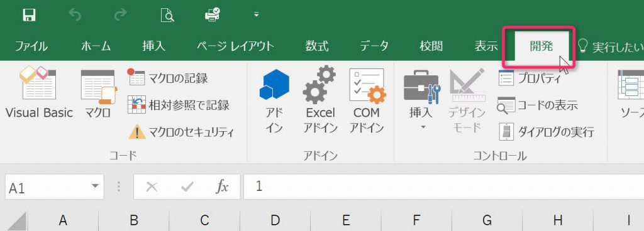Open COM アドイン dialog

pos(367,101)
